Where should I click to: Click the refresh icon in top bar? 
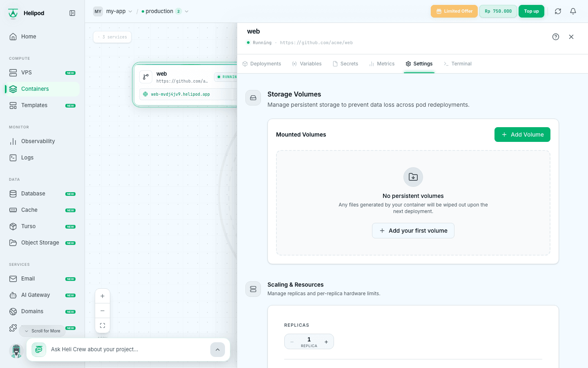coord(558,11)
